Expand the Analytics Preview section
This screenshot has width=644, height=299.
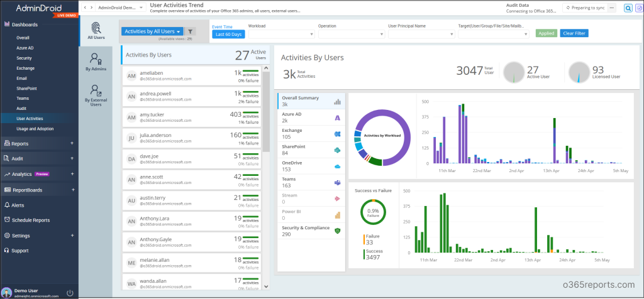point(72,174)
